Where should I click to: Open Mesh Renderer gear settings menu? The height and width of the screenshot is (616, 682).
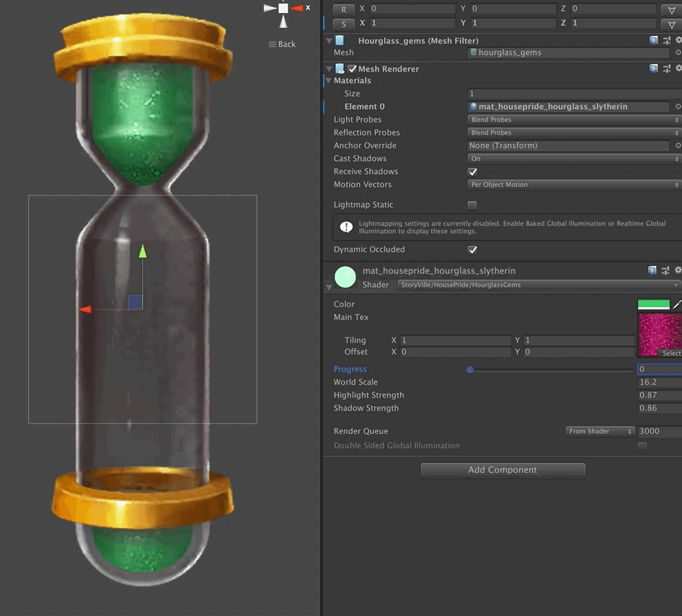(x=678, y=68)
